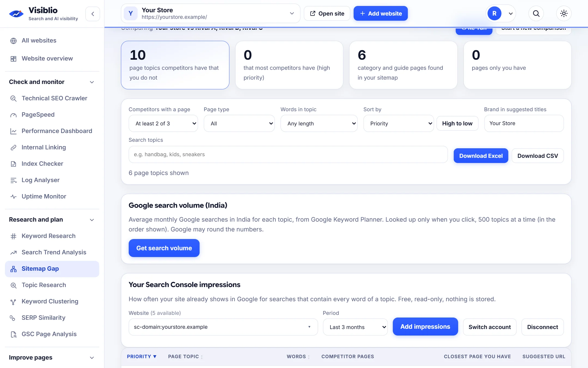This screenshot has height=368, width=588.
Task: Click the Topic Research magnifier icon
Action: coord(13,285)
